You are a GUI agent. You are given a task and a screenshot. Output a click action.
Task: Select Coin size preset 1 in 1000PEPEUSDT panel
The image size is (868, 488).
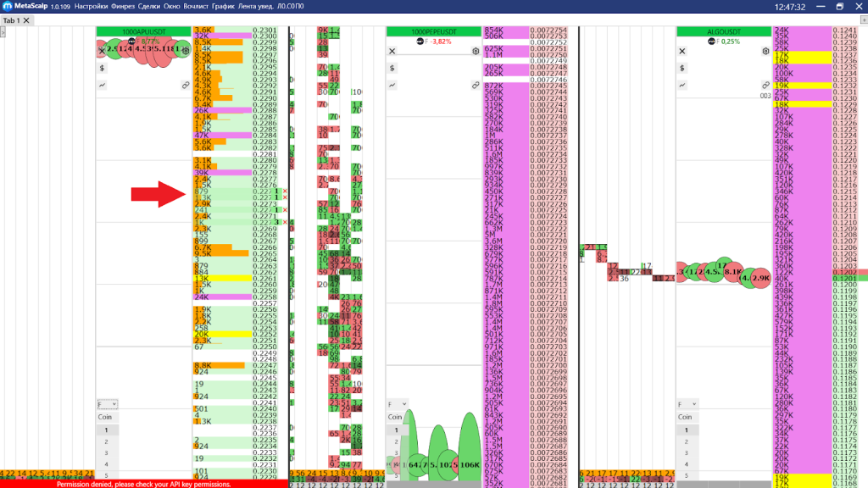click(397, 430)
